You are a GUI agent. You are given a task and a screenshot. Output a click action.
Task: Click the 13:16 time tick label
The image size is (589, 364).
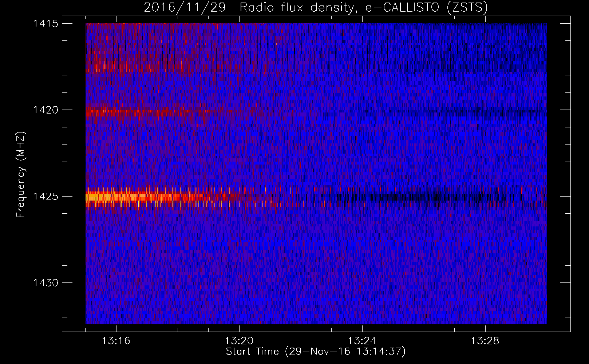pos(116,341)
